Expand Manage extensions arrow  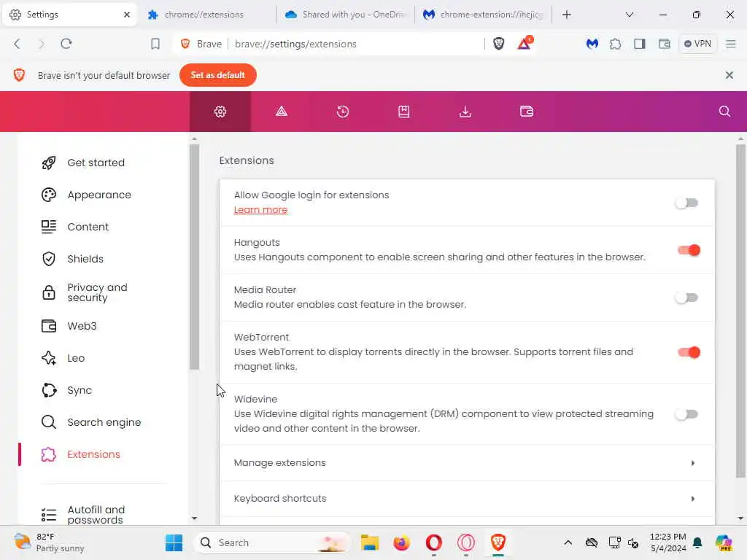coord(693,463)
